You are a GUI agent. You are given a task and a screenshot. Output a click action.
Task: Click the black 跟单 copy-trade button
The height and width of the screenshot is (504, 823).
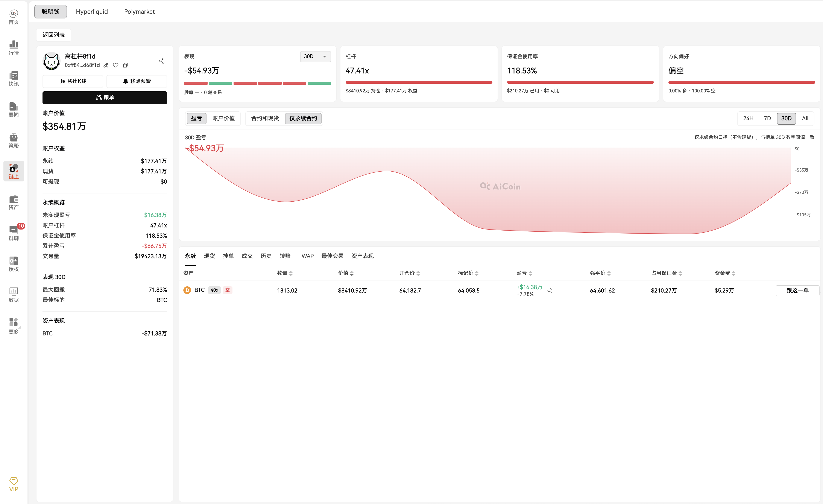(x=105, y=97)
